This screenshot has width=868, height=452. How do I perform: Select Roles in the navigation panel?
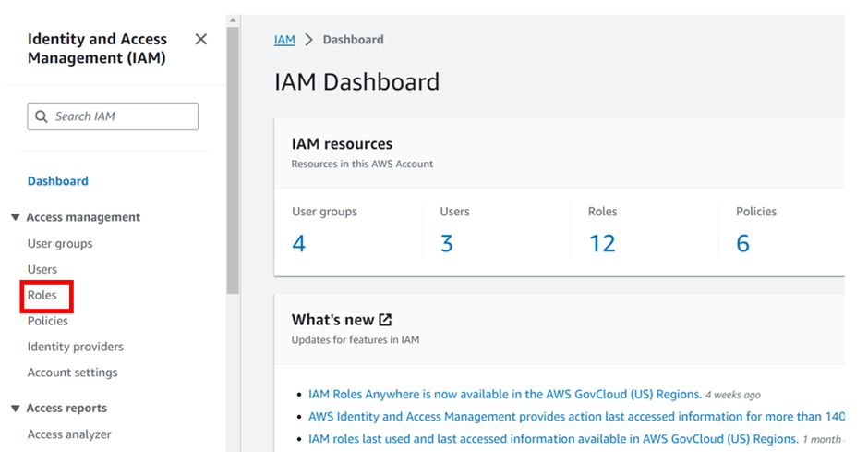point(42,296)
